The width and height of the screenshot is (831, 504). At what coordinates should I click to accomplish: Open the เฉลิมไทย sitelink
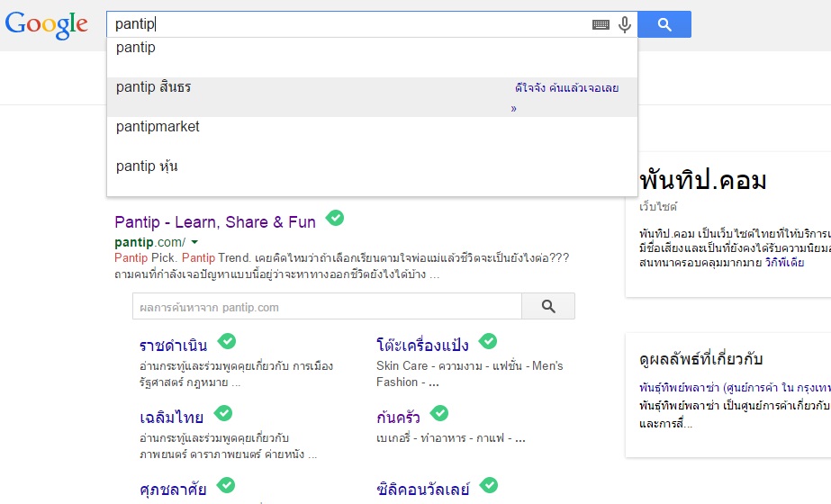(x=171, y=418)
